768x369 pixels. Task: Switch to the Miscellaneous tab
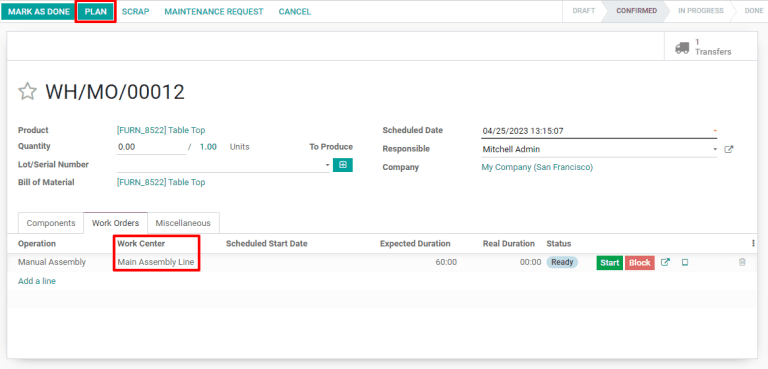tap(183, 223)
